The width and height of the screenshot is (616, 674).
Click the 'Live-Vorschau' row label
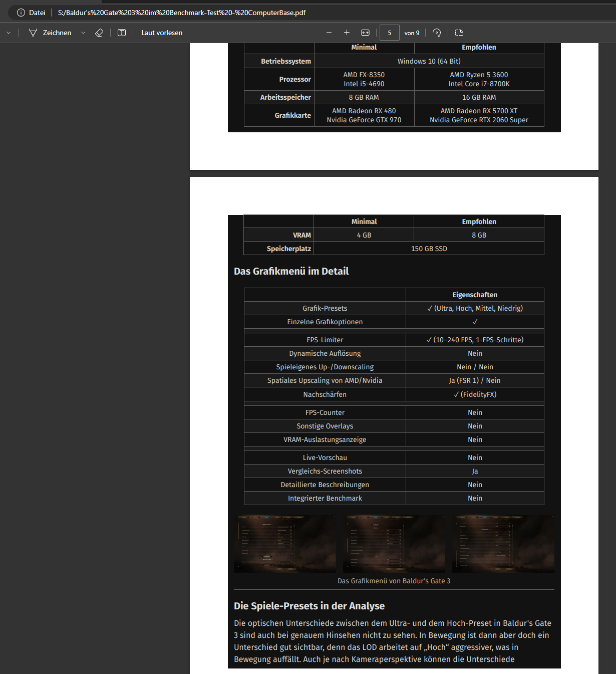point(325,458)
